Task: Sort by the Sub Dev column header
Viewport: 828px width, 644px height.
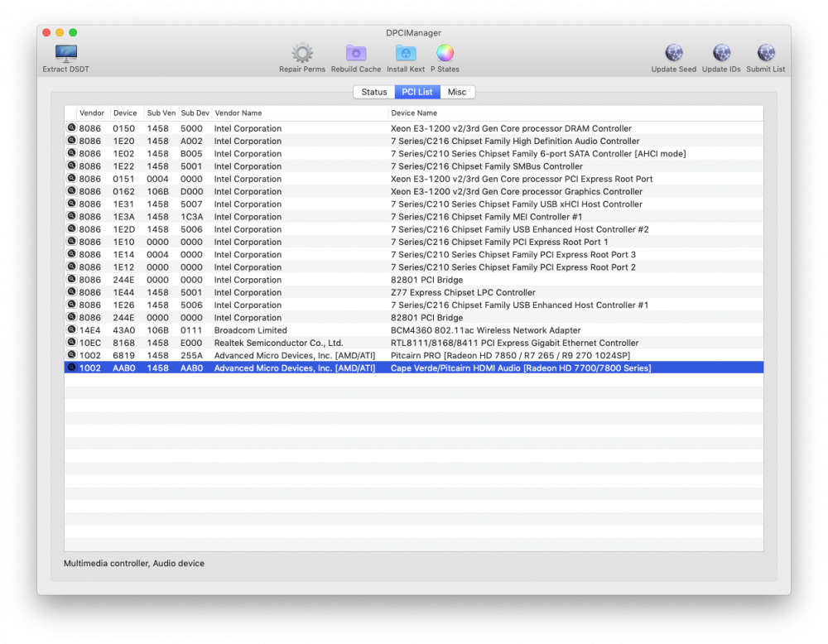Action: tap(195, 113)
